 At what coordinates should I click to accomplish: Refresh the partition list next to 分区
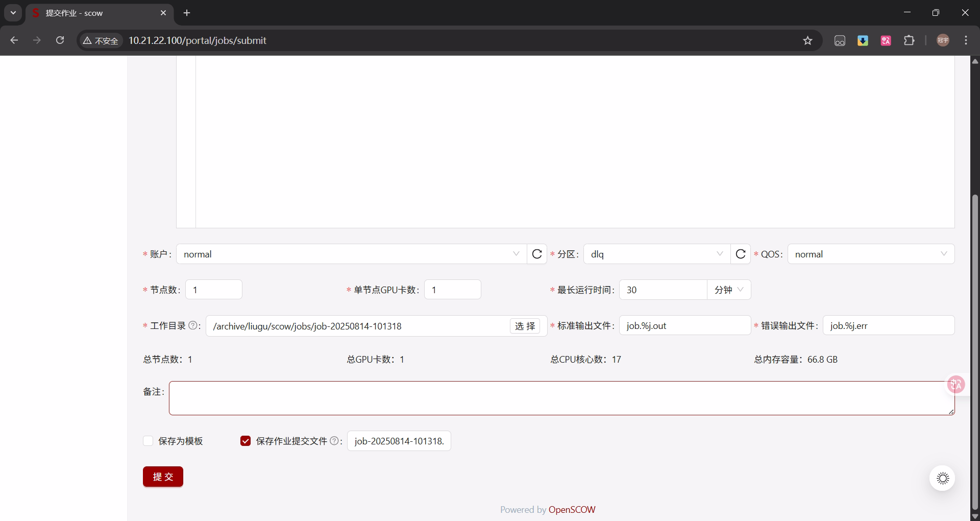[740, 254]
